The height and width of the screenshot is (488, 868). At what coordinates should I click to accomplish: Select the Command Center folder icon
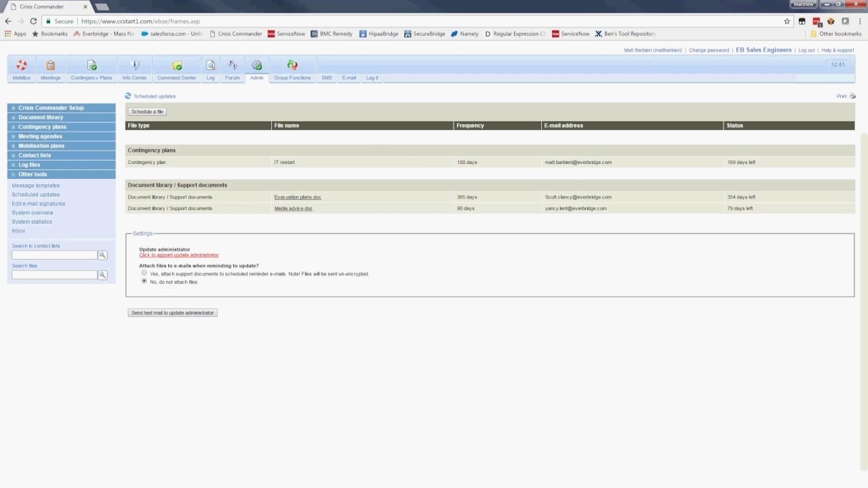point(176,65)
